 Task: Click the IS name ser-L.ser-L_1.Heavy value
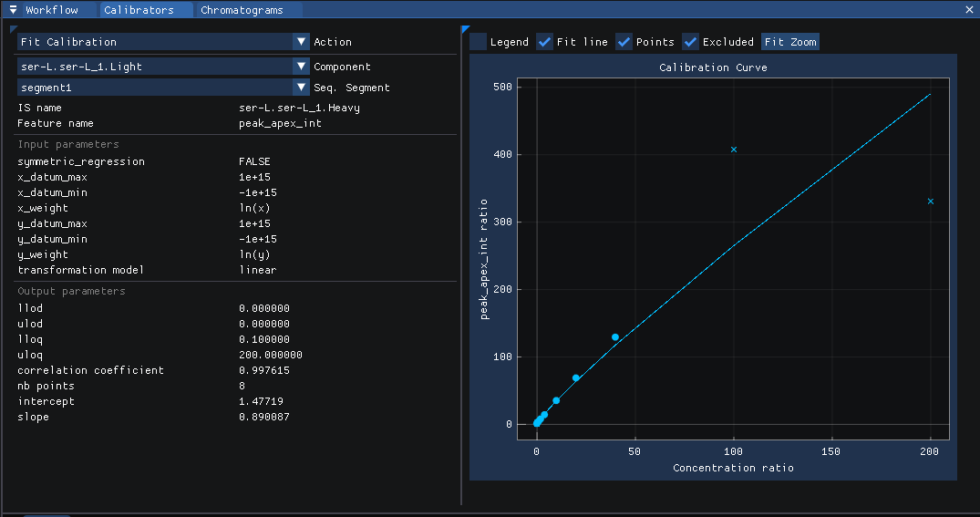pos(299,109)
